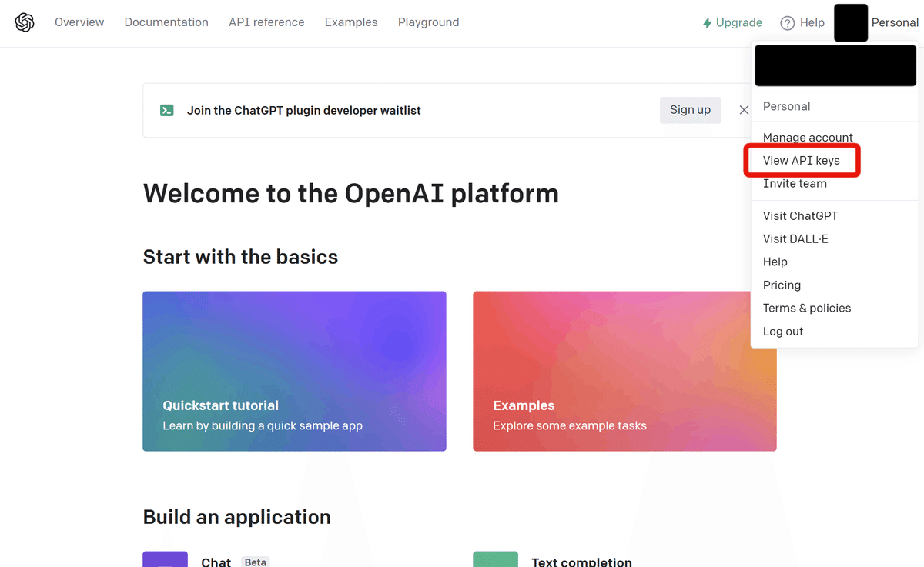The width and height of the screenshot is (924, 567).
Task: Dismiss the plugin waitlist banner
Action: tap(744, 110)
